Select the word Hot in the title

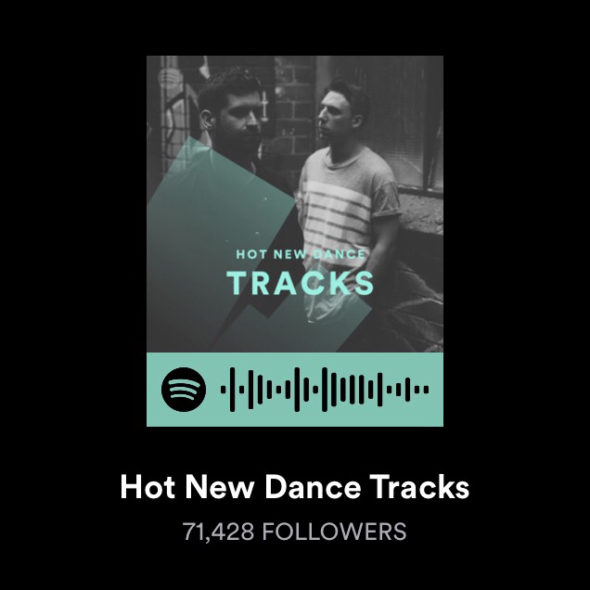point(148,486)
